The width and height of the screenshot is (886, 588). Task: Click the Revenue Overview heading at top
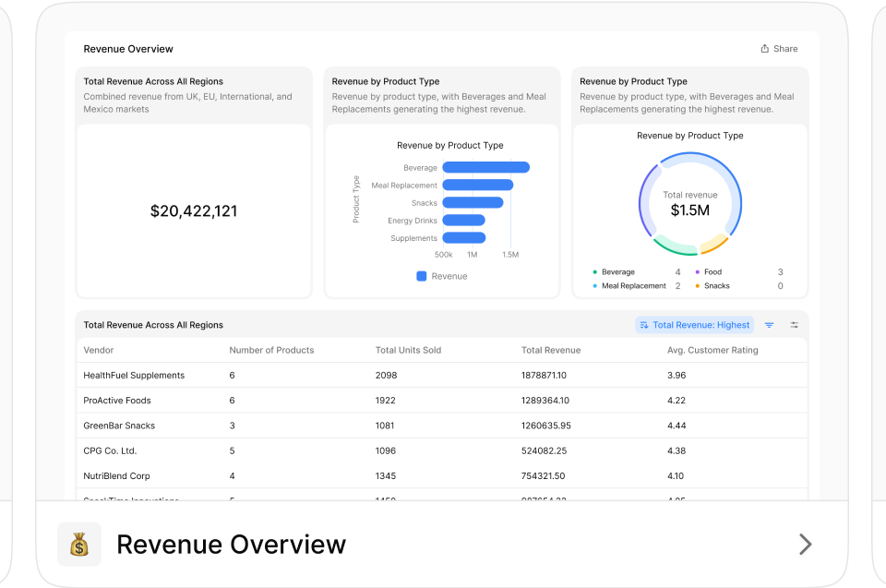point(128,49)
